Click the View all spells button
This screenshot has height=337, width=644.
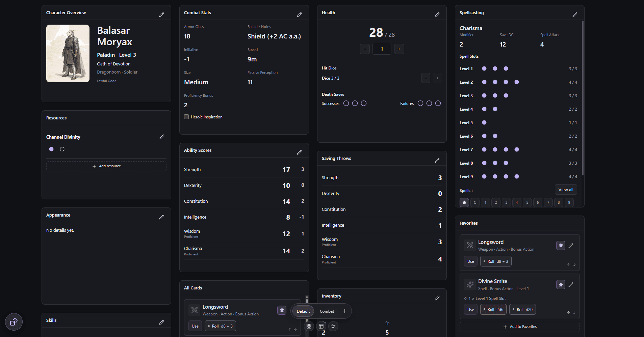(x=566, y=190)
